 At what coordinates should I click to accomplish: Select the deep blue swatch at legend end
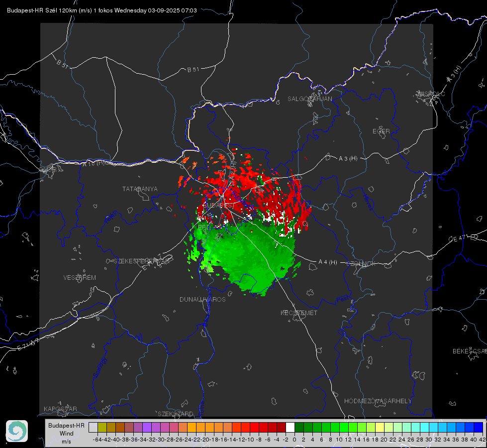[479, 427]
